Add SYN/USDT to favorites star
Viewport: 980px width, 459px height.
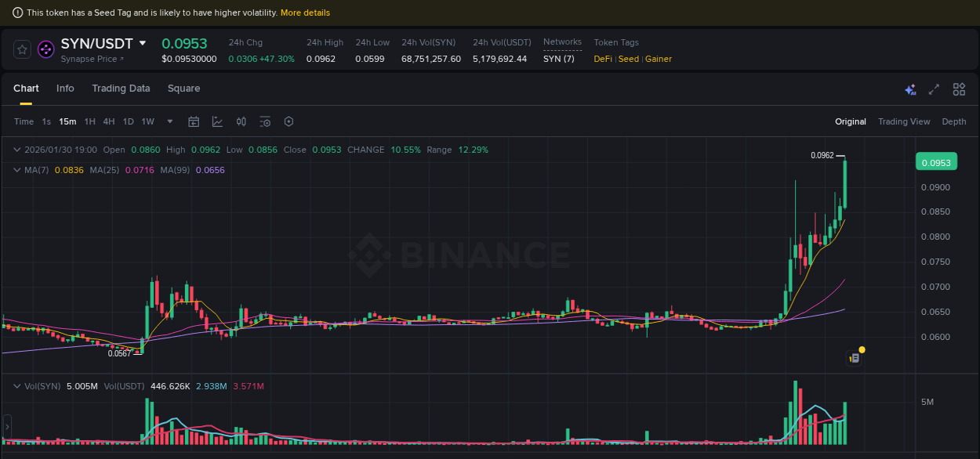22,49
